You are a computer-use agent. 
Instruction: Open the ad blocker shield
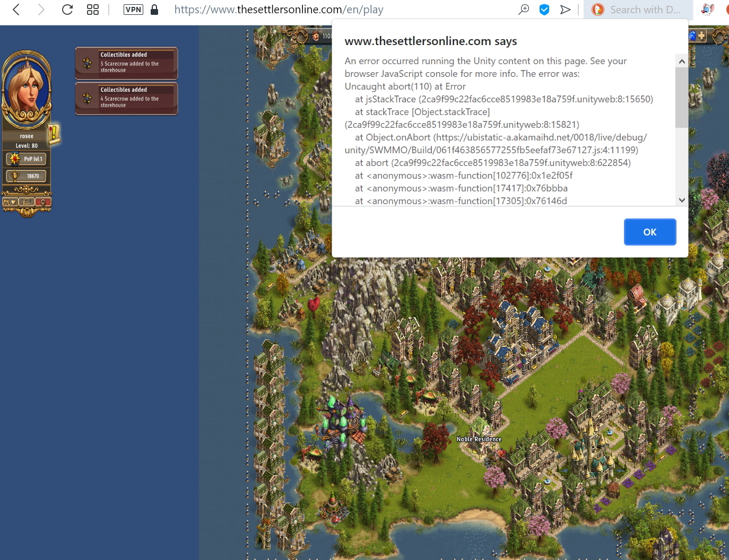click(544, 10)
